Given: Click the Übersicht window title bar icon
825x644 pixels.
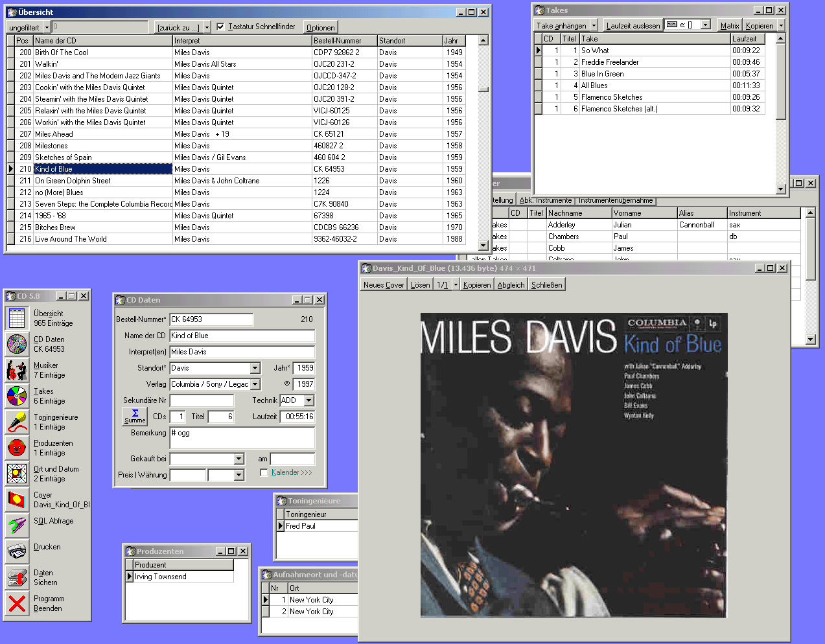Looking at the screenshot, I should pos(12,12).
